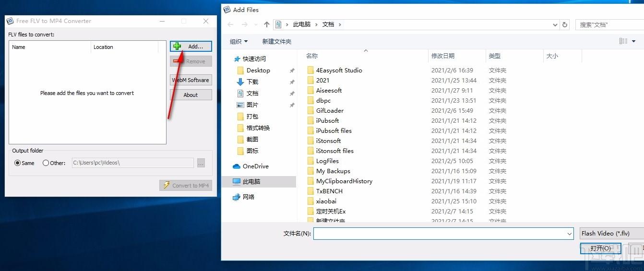Click the OneDrive cloud icon
The height and width of the screenshot is (271, 644).
coord(236,166)
